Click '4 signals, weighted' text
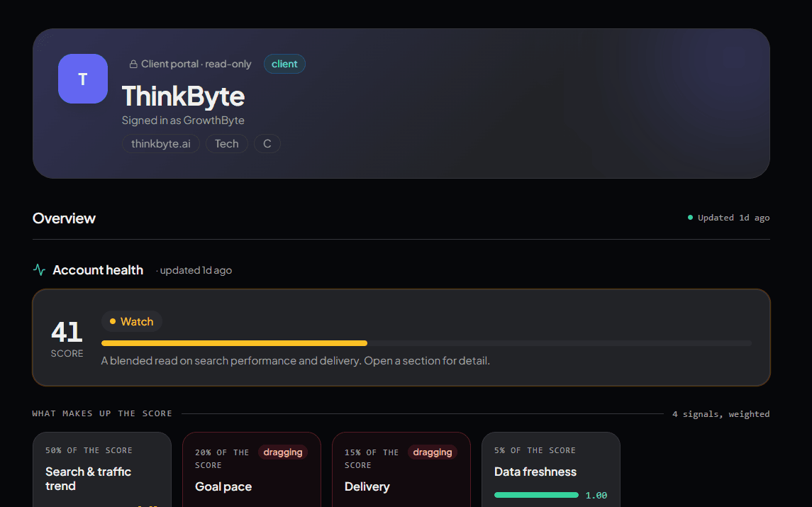This screenshot has height=507, width=812. coord(721,414)
